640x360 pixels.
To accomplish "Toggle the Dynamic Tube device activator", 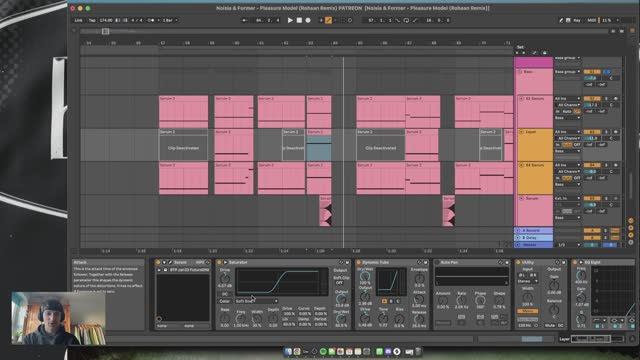I will [359, 262].
